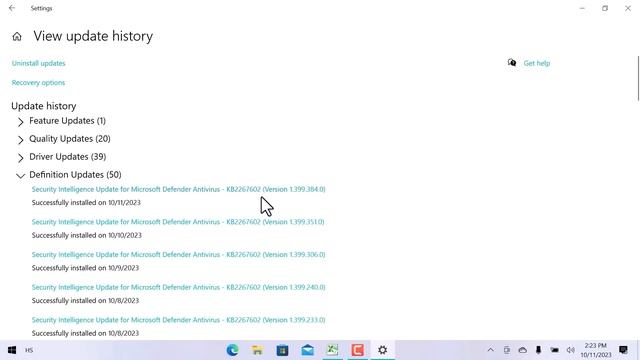This screenshot has height=360, width=640.
Task: Open File Explorer from the taskbar
Action: point(258,350)
